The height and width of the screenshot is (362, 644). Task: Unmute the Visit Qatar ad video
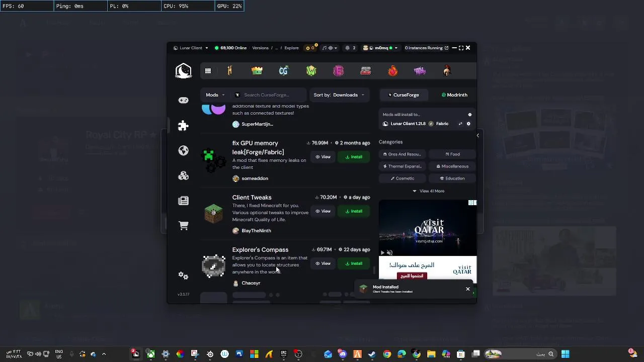(389, 252)
